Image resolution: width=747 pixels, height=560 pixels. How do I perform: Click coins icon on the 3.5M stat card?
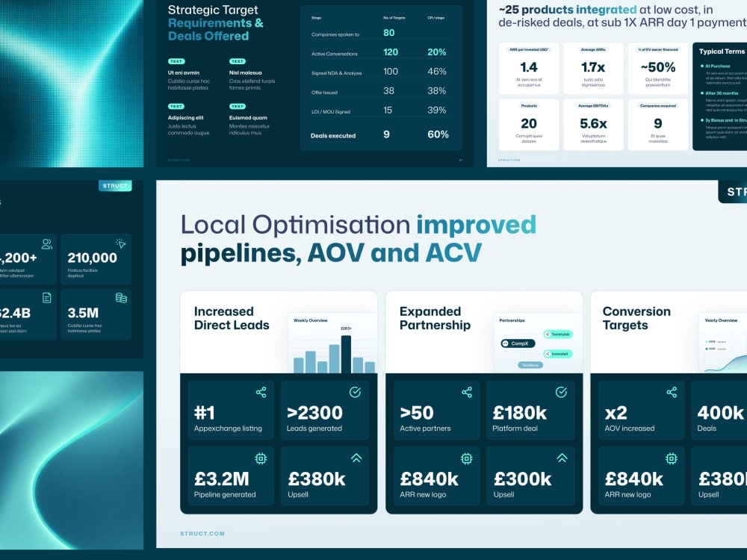(x=121, y=298)
